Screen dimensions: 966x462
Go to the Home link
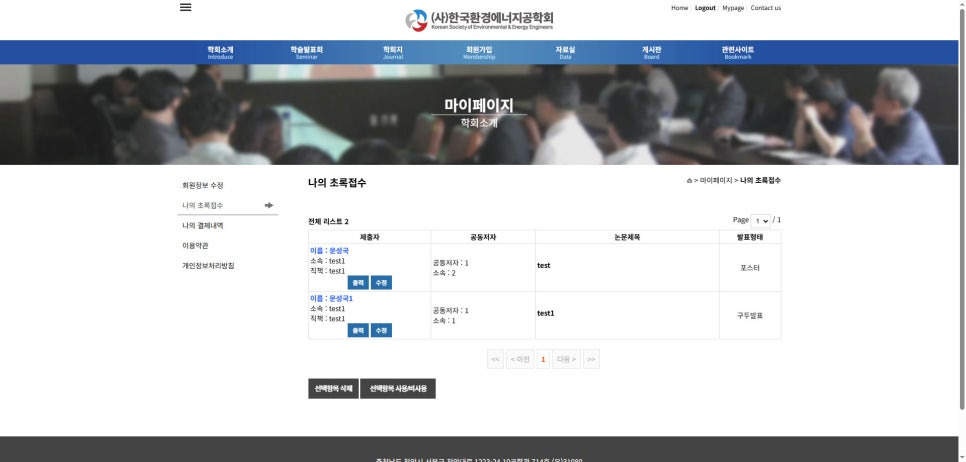coord(680,8)
